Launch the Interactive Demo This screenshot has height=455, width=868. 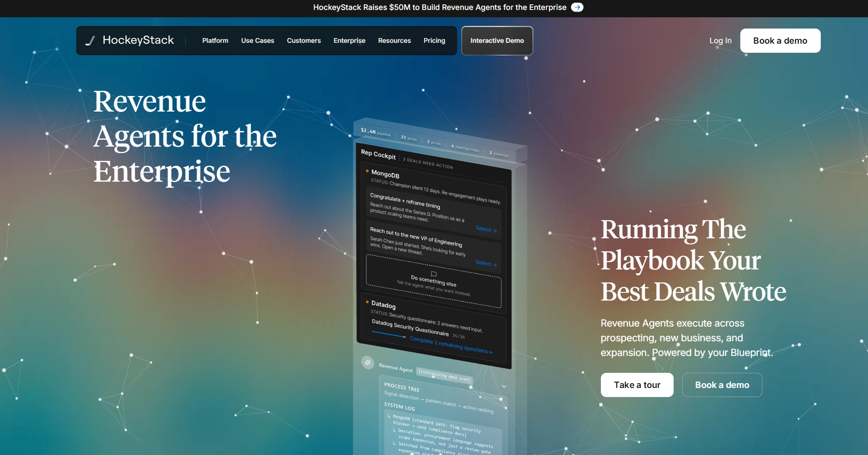tap(497, 41)
